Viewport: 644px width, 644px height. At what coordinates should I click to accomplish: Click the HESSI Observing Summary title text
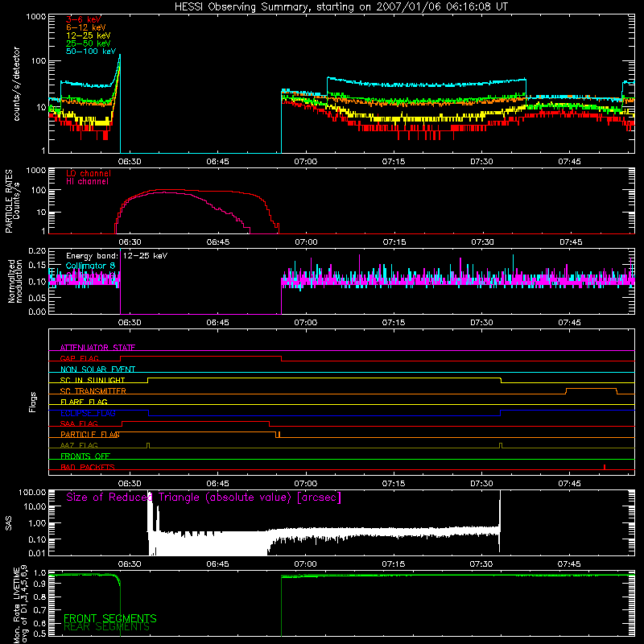(341, 7)
